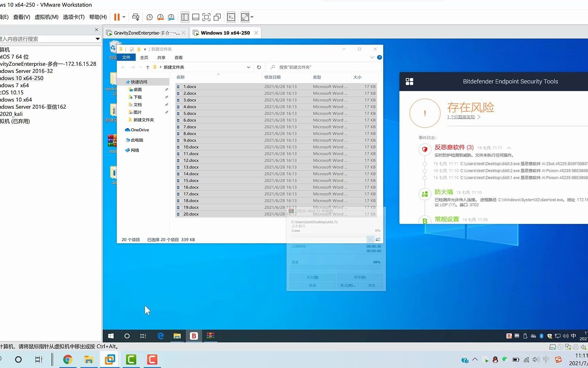The width and height of the screenshot is (588, 368).
Task: Switch Explorer to large icons layout
Action: [x=378, y=240]
